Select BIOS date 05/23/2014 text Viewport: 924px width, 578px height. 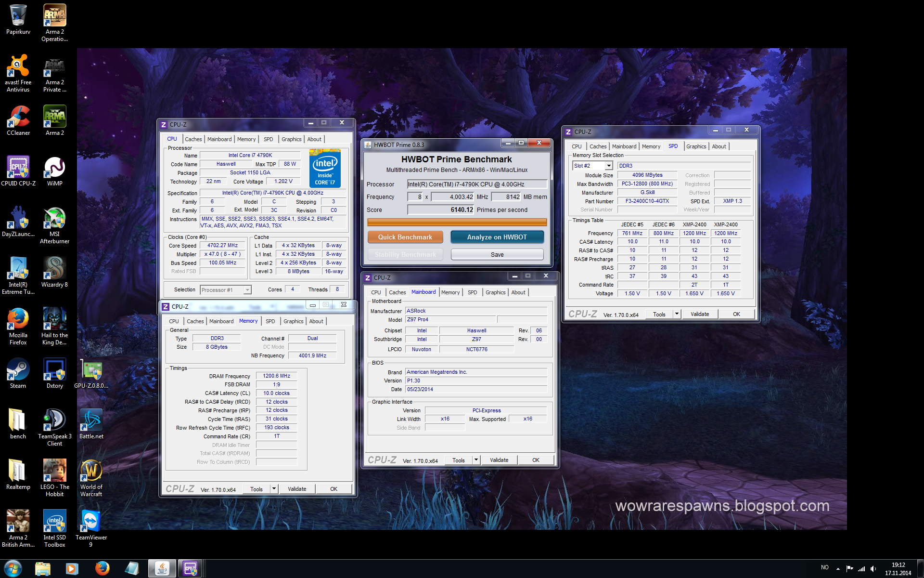420,389
